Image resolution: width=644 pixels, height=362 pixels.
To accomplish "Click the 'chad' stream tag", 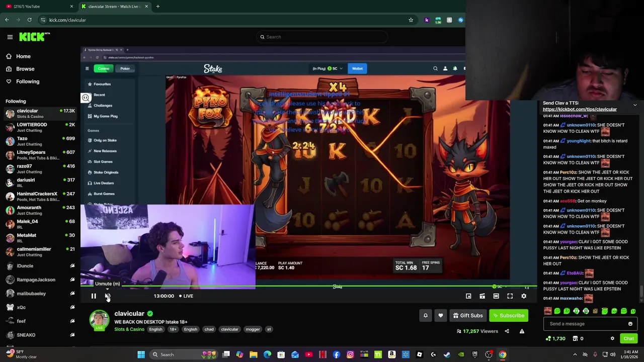I will pyautogui.click(x=209, y=329).
